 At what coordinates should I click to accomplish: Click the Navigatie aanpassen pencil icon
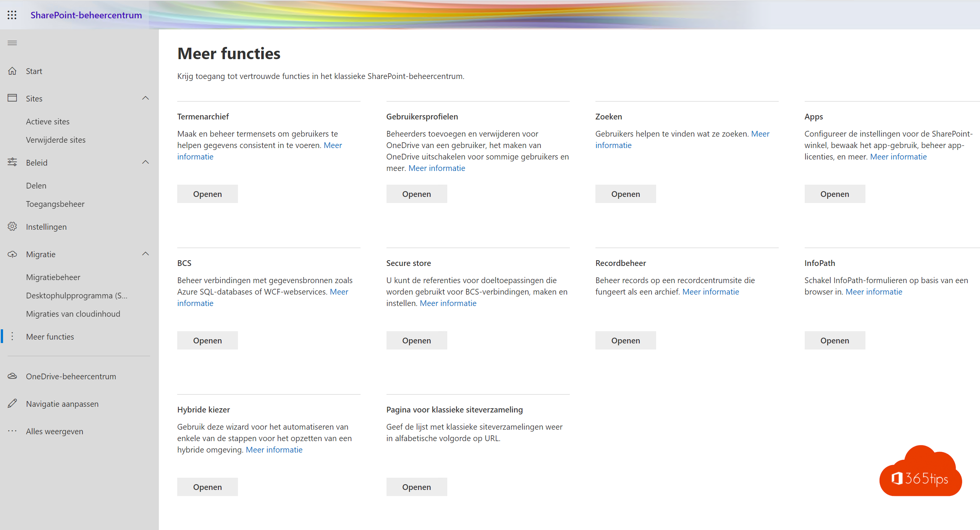tap(12, 403)
